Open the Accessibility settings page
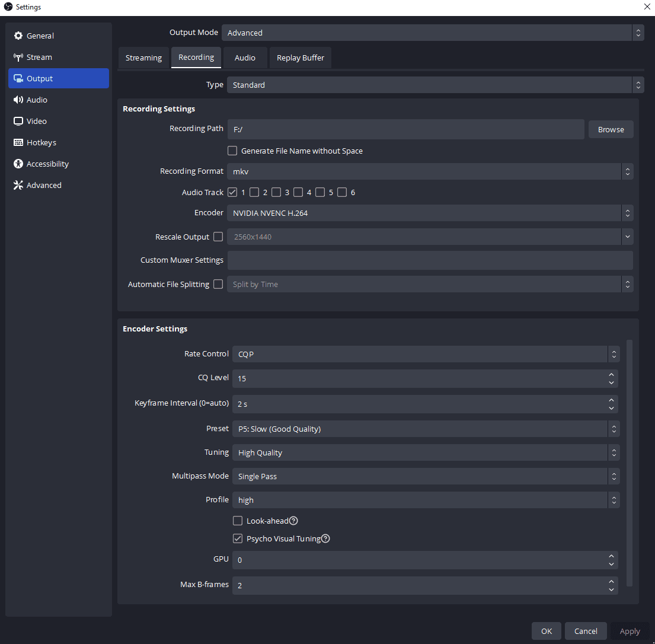655x644 pixels. coord(59,164)
